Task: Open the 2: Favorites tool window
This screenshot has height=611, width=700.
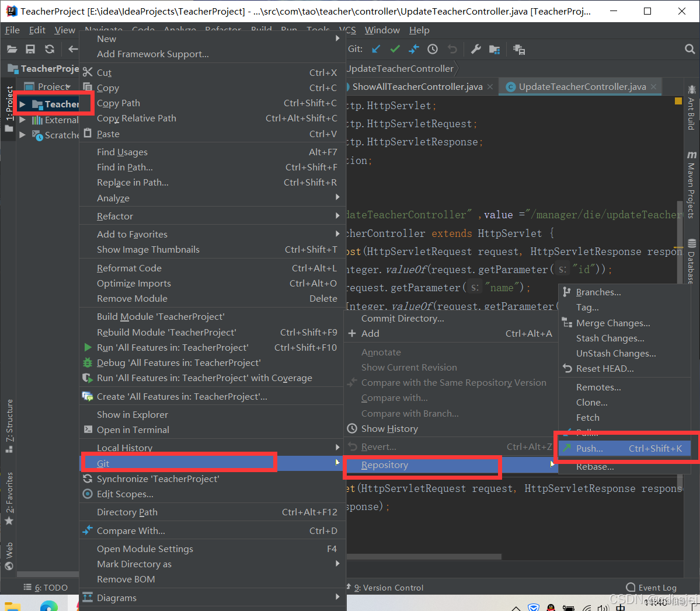Action: (9, 498)
